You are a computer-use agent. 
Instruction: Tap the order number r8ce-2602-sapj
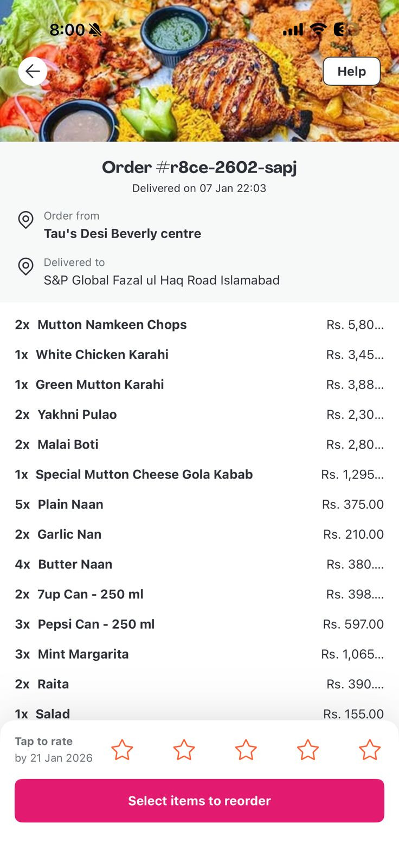pyautogui.click(x=200, y=167)
